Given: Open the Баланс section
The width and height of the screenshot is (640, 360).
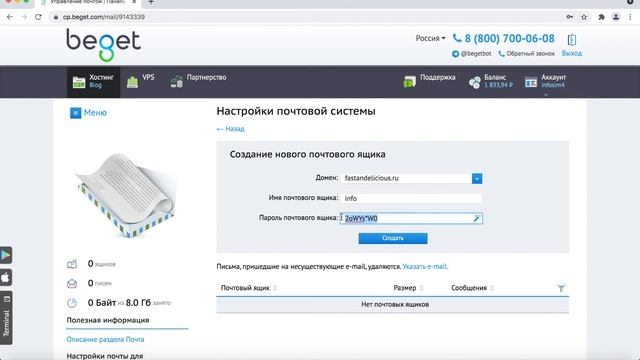Looking at the screenshot, I should [491, 81].
